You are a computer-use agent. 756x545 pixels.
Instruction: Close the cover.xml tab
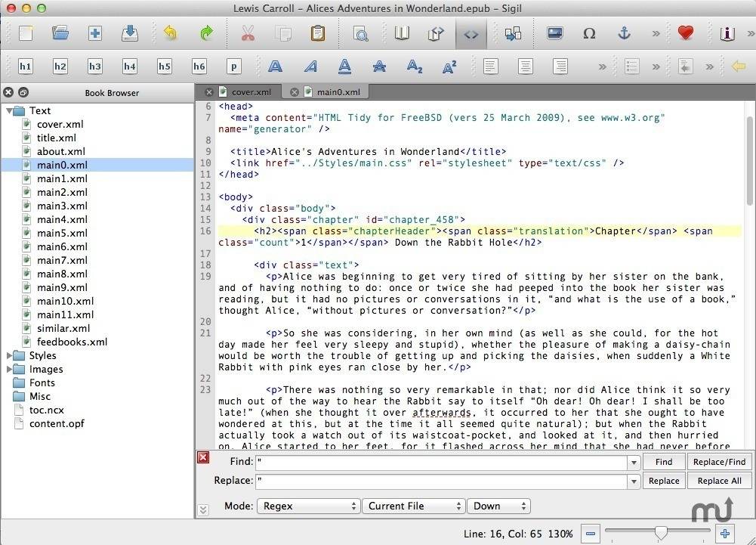pos(208,91)
